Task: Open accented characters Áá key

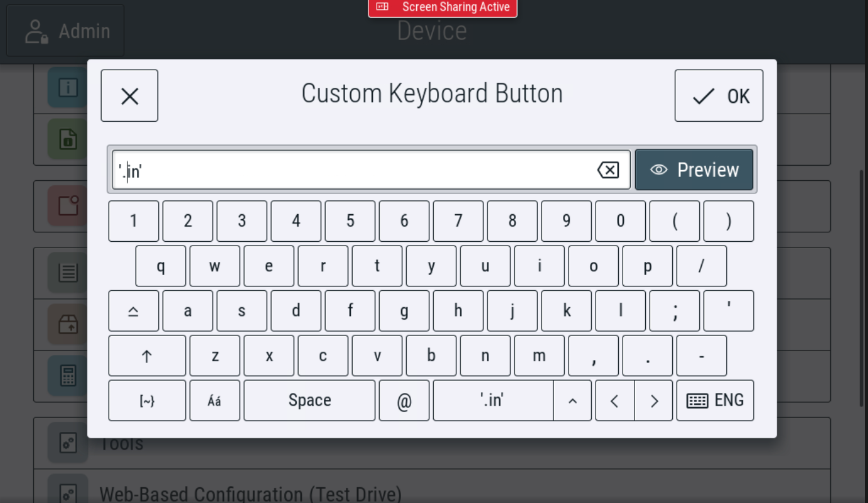Action: click(x=215, y=400)
